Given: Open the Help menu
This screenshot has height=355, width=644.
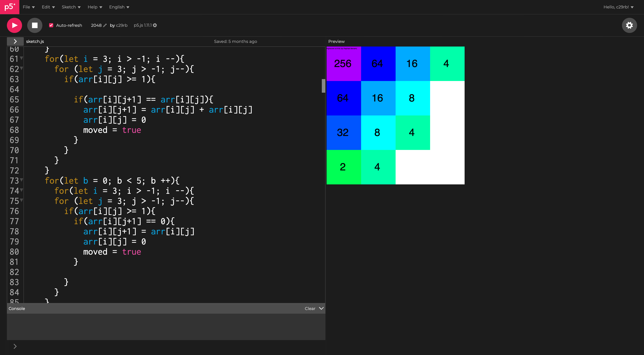Looking at the screenshot, I should point(95,7).
